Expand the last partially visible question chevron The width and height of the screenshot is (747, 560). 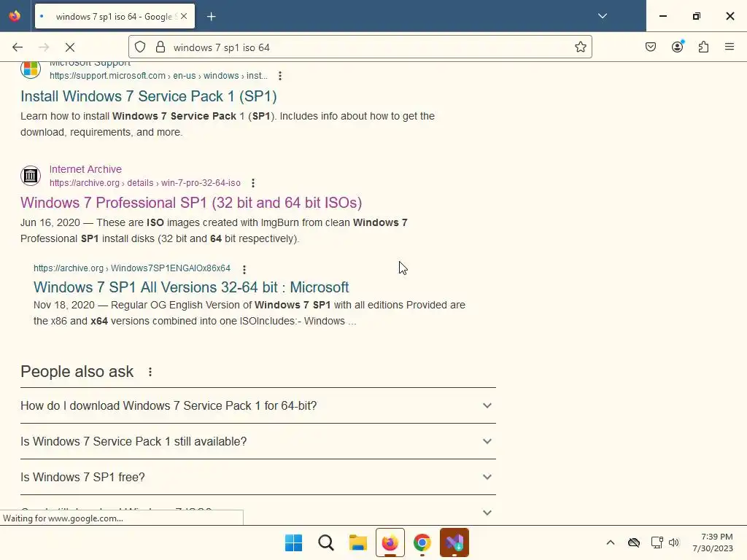[487, 513]
